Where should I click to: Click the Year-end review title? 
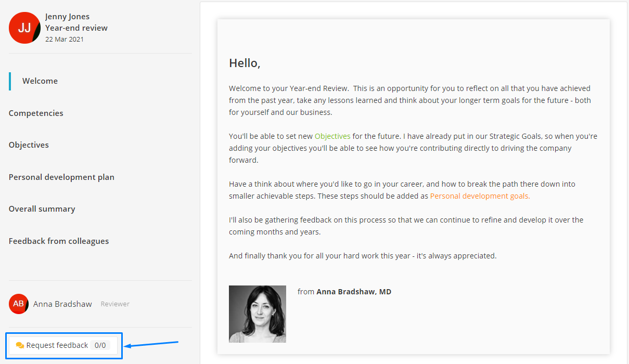click(x=76, y=28)
